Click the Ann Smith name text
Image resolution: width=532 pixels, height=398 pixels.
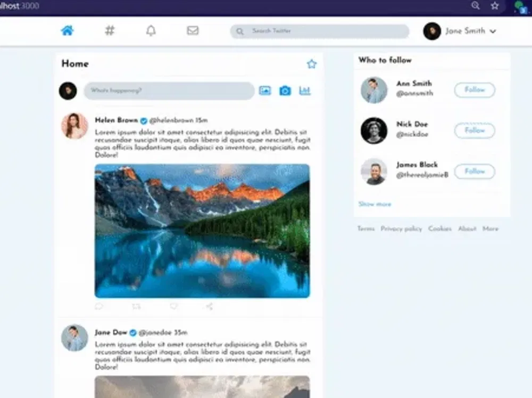pyautogui.click(x=414, y=83)
